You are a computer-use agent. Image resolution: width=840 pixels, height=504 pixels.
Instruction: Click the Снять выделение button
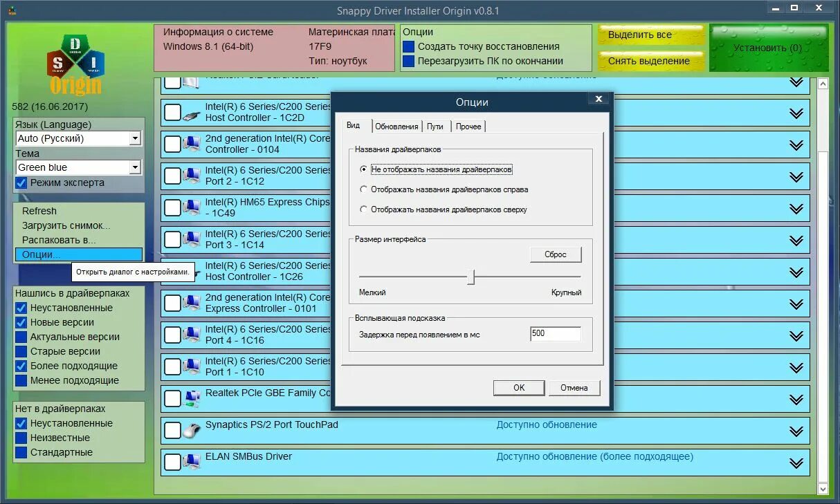(651, 60)
